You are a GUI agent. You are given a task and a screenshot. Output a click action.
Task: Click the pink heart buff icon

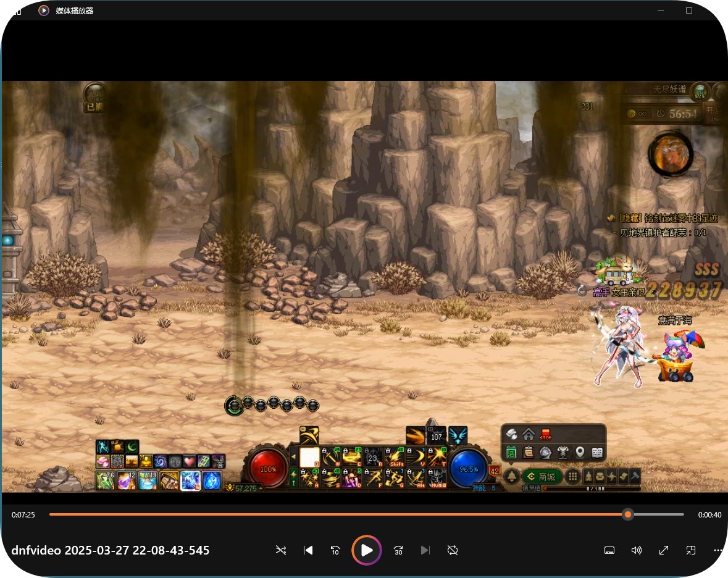click(189, 461)
